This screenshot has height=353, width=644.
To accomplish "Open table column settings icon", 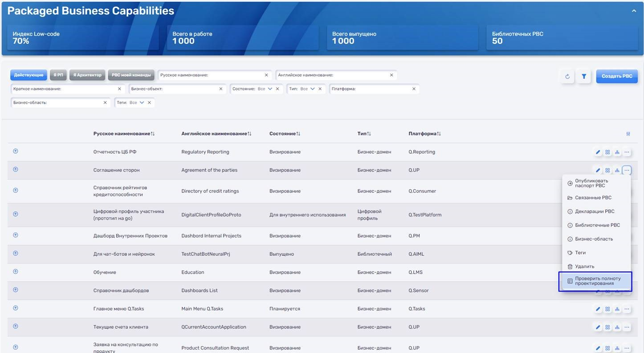I will (x=628, y=134).
